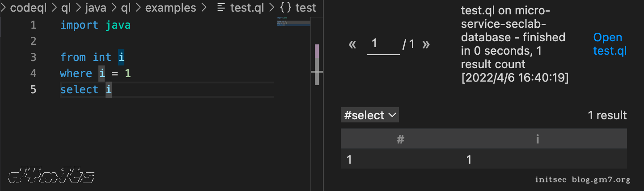
Task: Expand the breadcrumb chevron after examples
Action: pyautogui.click(x=204, y=8)
